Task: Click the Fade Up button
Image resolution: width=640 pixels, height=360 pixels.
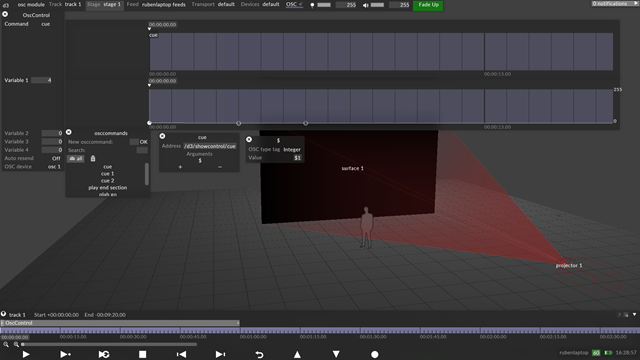Action: [428, 5]
